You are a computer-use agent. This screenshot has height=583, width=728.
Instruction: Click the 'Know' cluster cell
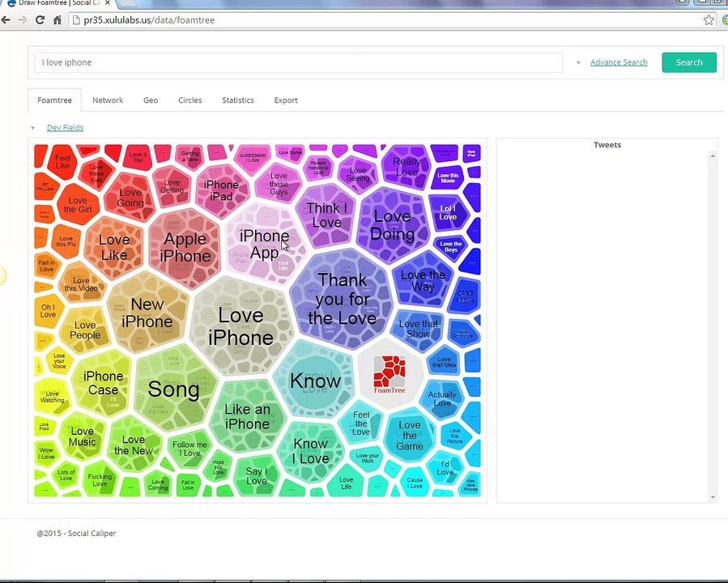coord(315,381)
